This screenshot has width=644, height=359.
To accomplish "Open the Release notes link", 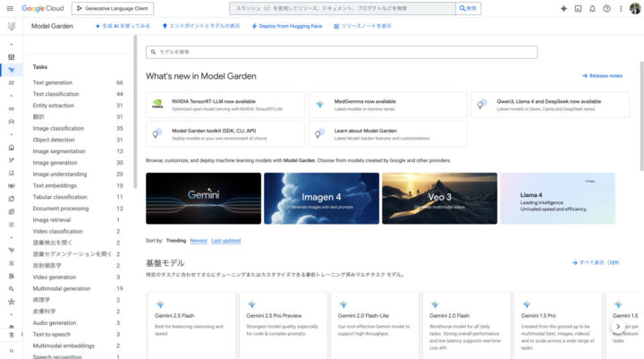I will (602, 76).
